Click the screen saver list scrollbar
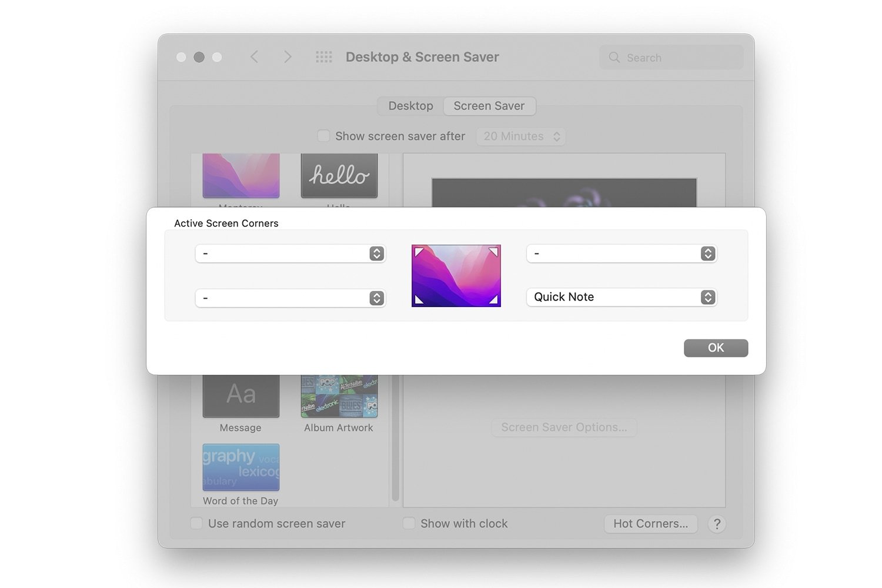This screenshot has width=882, height=588. click(x=395, y=438)
